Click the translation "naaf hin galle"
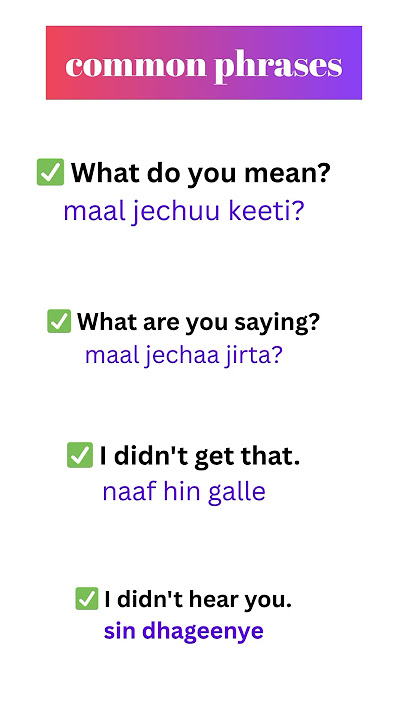The width and height of the screenshot is (405, 720). 184,492
